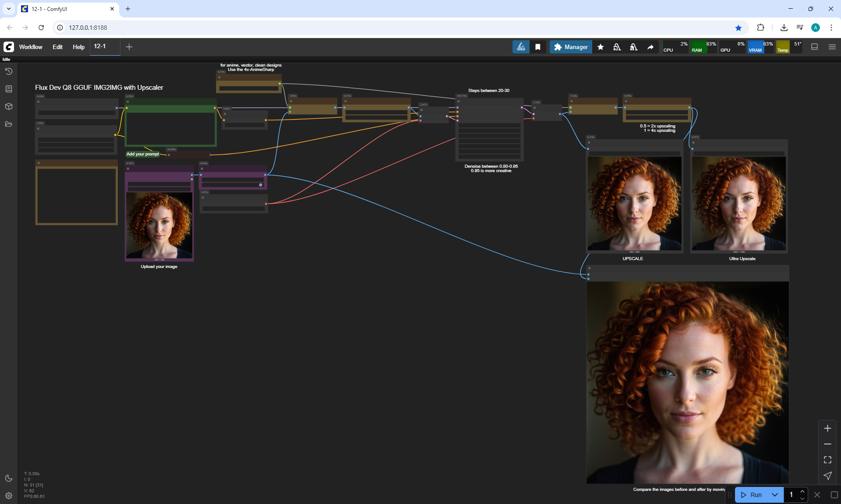This screenshot has width=841, height=504.
Task: Expand the Run button dropdown arrow
Action: point(775,495)
